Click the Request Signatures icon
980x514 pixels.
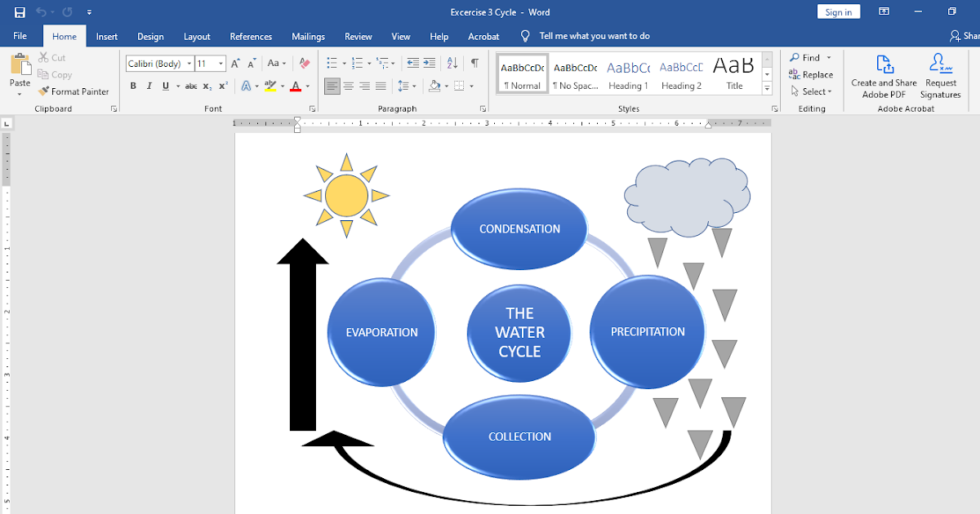940,73
